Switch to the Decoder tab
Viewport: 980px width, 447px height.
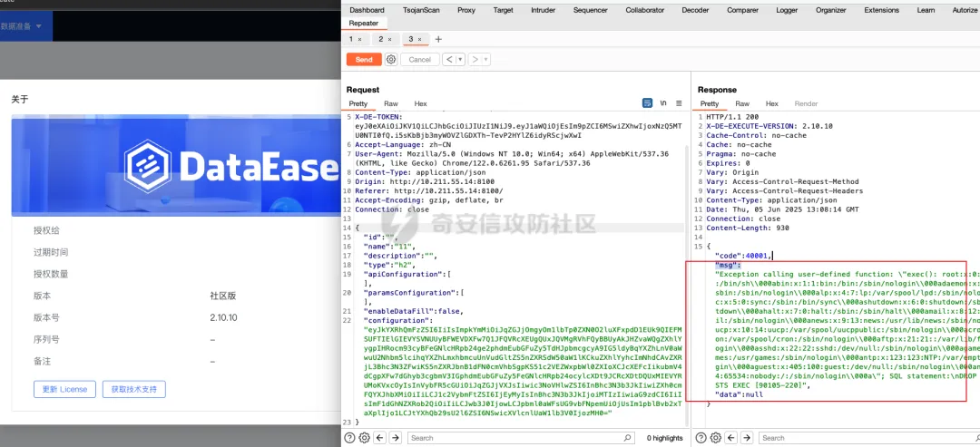click(x=695, y=10)
